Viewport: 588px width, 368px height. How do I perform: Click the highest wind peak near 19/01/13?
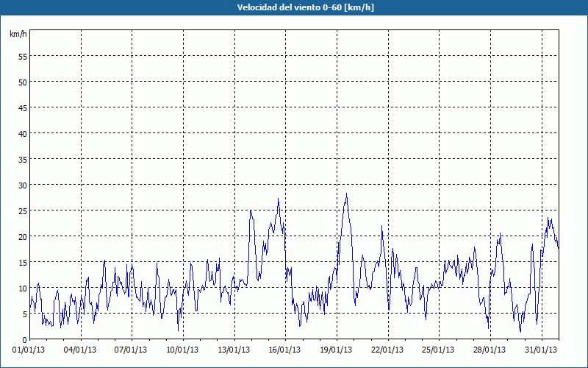click(346, 194)
